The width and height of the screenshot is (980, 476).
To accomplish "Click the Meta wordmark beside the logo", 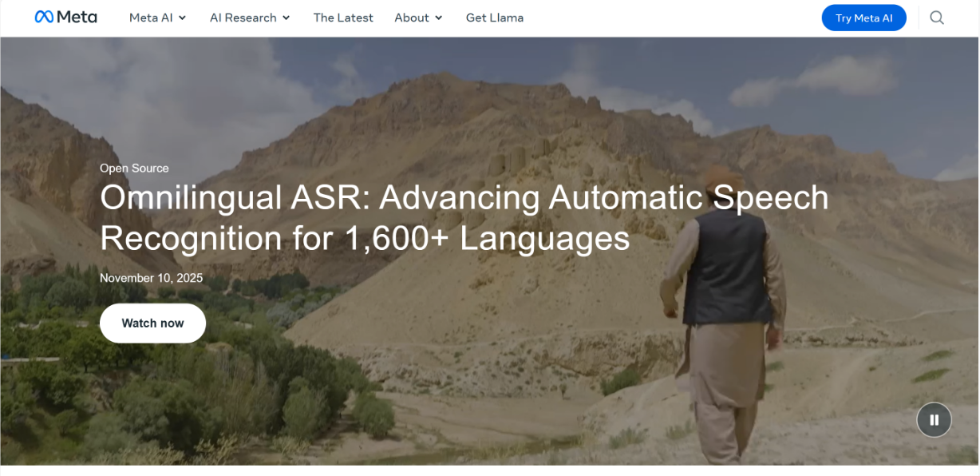I will [x=77, y=17].
